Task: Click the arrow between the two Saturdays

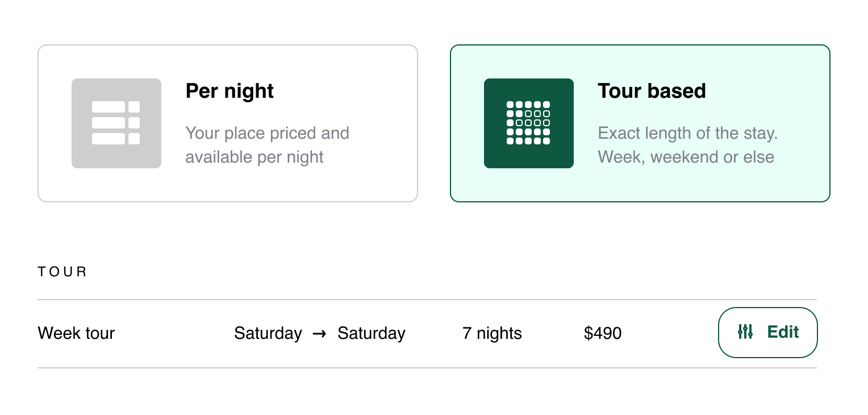Action: 319,333
